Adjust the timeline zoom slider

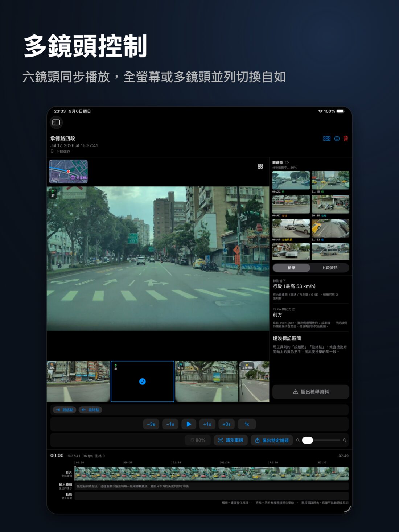321,440
